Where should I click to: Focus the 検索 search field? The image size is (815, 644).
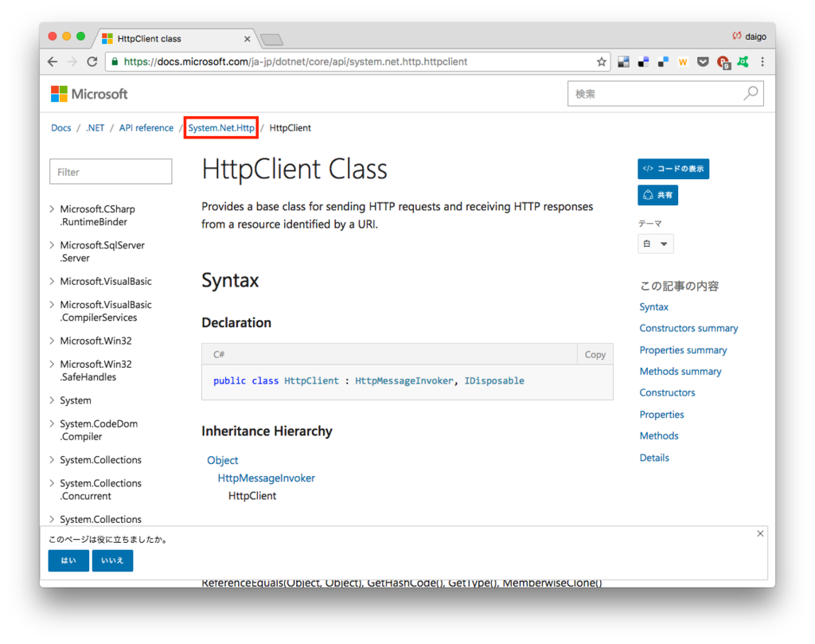(665, 94)
